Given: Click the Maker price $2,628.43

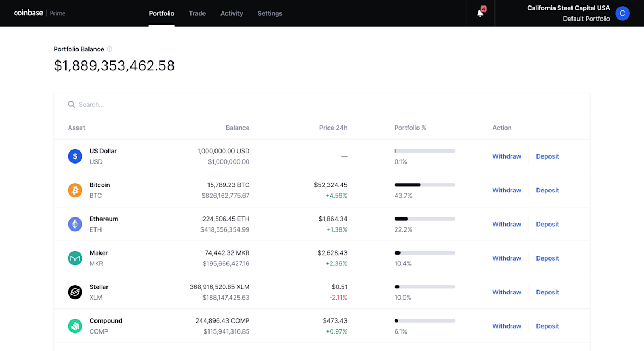Looking at the screenshot, I should [333, 253].
